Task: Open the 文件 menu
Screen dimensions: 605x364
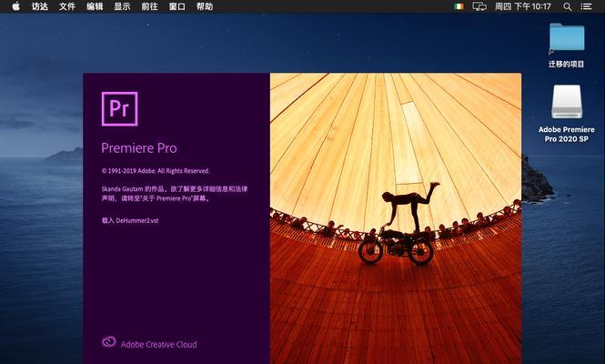Action: [x=67, y=6]
